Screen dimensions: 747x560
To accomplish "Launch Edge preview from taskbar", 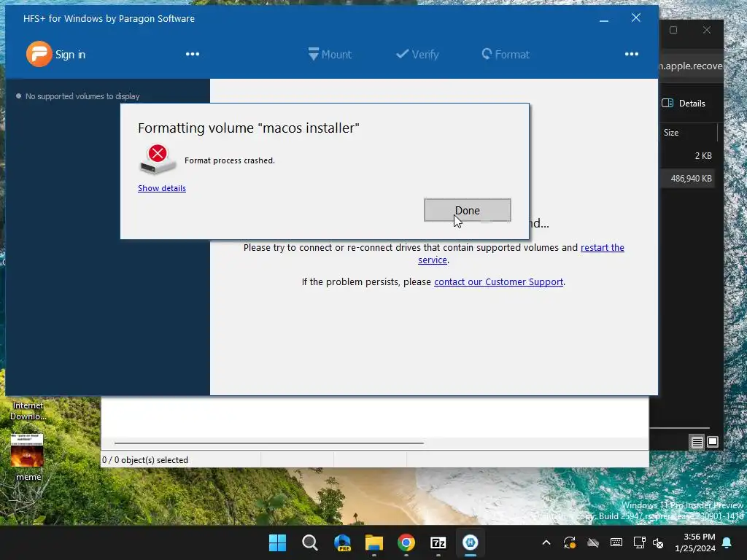I will coord(342,542).
